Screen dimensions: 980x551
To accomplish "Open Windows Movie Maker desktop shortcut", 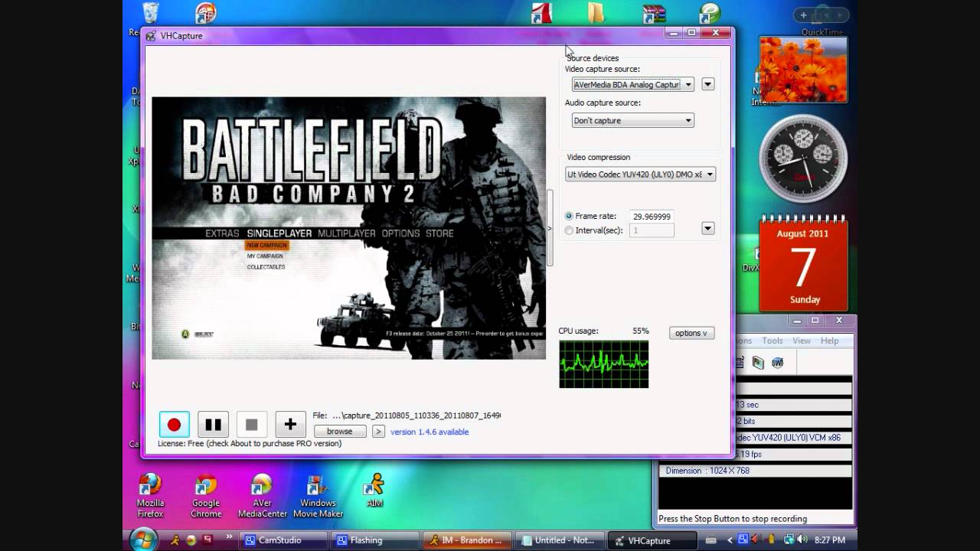I will [318, 496].
